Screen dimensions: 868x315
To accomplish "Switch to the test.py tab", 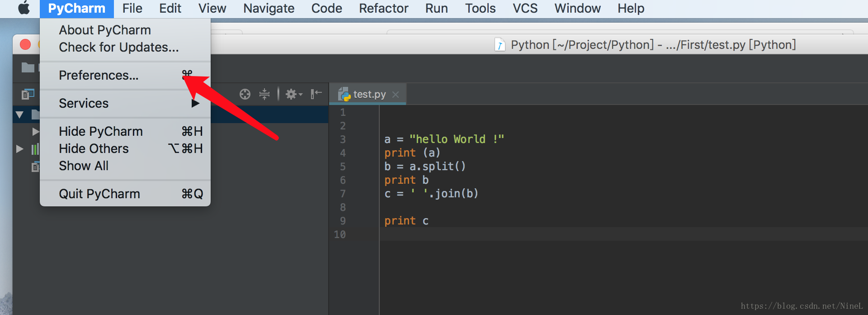I will [x=368, y=94].
